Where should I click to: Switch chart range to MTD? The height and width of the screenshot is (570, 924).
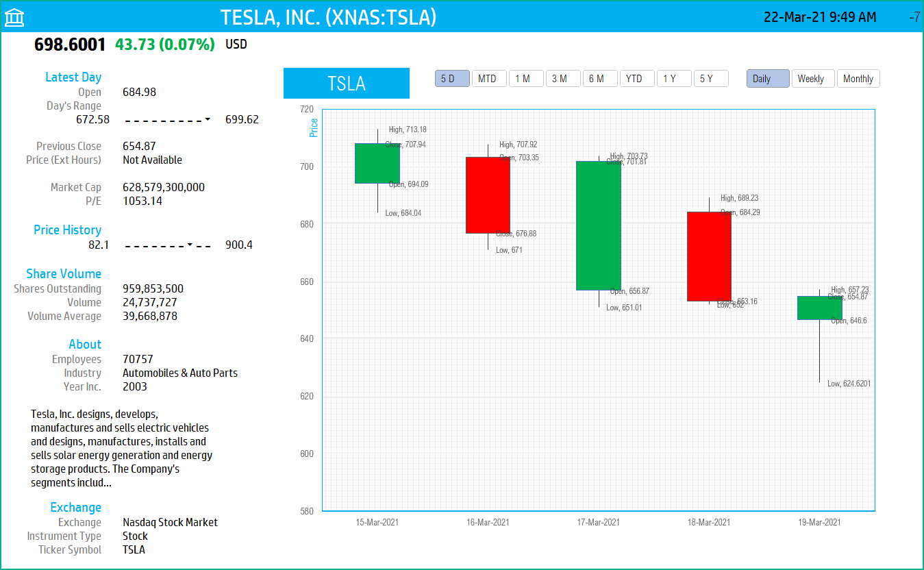pos(489,79)
